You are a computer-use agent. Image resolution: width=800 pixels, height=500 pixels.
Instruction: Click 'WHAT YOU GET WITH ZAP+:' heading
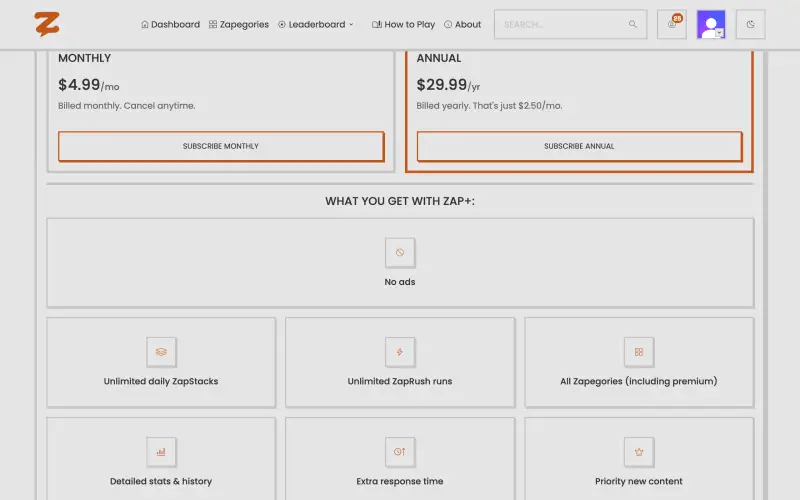400,202
